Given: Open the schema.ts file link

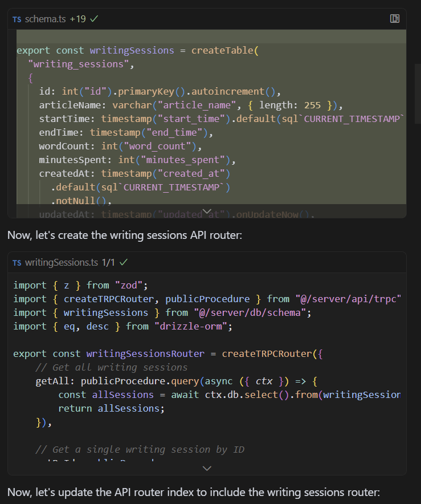Looking at the screenshot, I should tap(46, 19).
